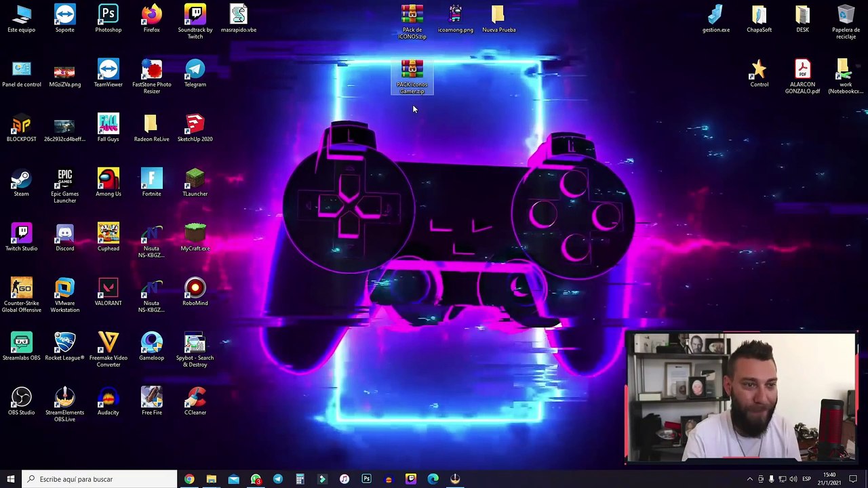
Task: Select the Este equipo desktop icon
Action: (x=22, y=19)
